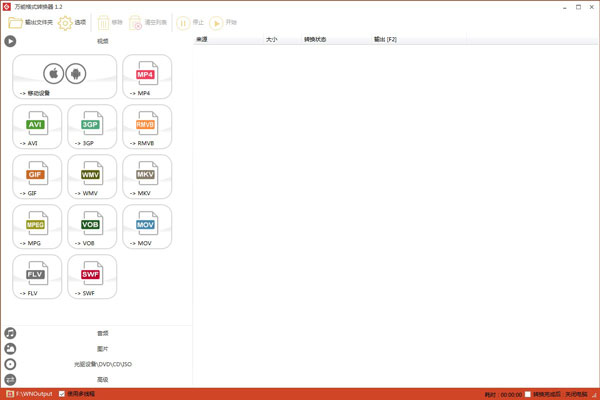Open the 高级 (Advanced) section
The image size is (600, 400).
click(x=102, y=380)
